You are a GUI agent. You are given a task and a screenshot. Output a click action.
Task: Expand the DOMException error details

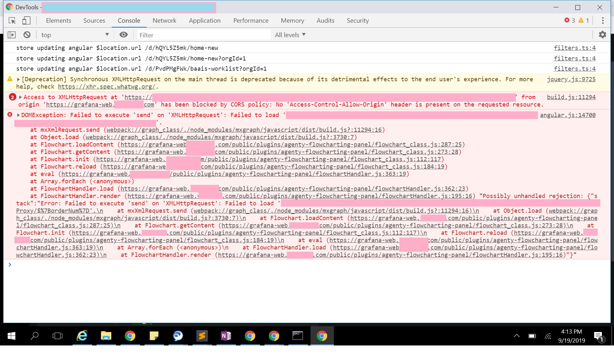click(x=19, y=115)
